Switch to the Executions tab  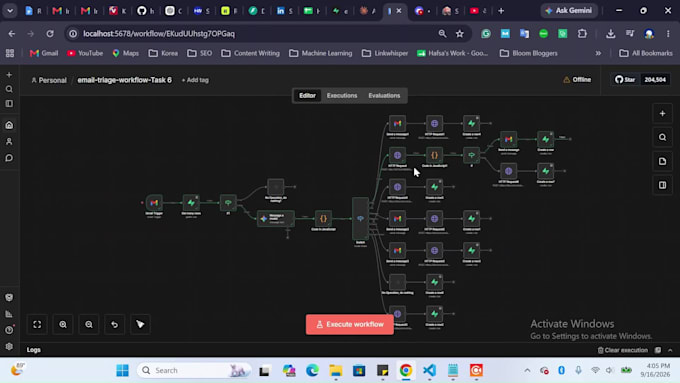pos(342,95)
